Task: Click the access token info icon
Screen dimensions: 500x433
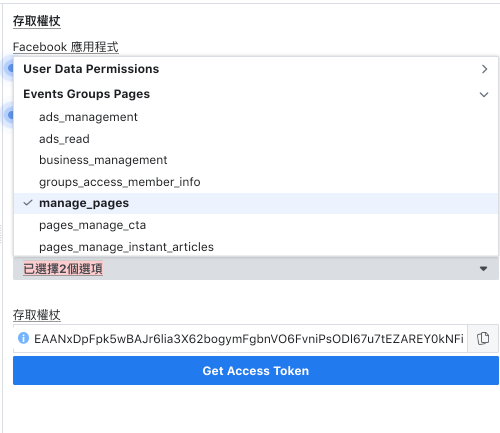Action: click(x=23, y=338)
